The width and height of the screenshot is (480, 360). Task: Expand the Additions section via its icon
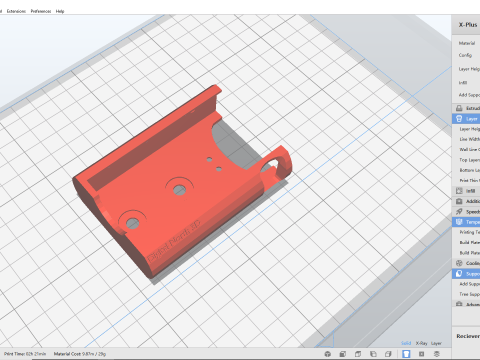(459, 201)
